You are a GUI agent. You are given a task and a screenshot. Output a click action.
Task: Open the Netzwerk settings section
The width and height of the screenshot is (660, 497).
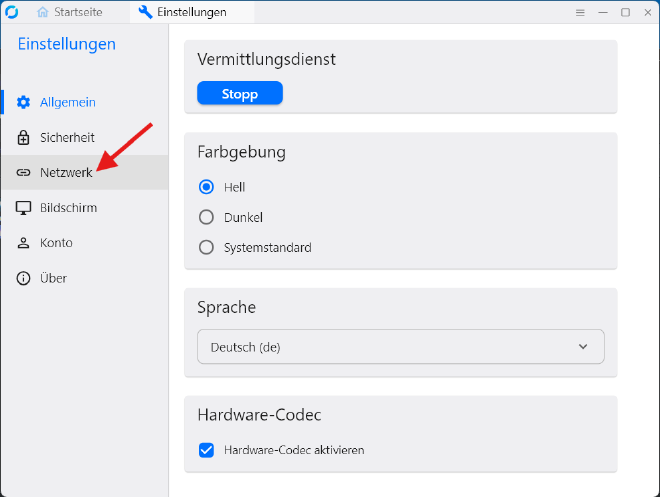pyautogui.click(x=66, y=173)
